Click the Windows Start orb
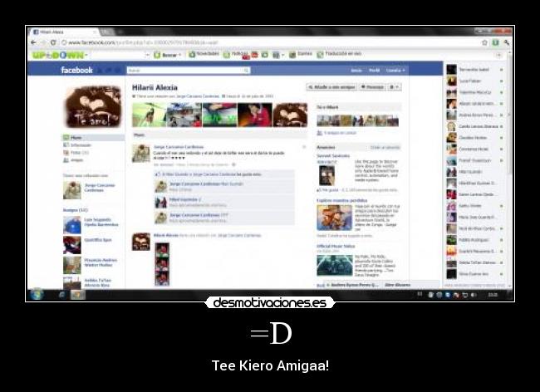 tap(37, 294)
